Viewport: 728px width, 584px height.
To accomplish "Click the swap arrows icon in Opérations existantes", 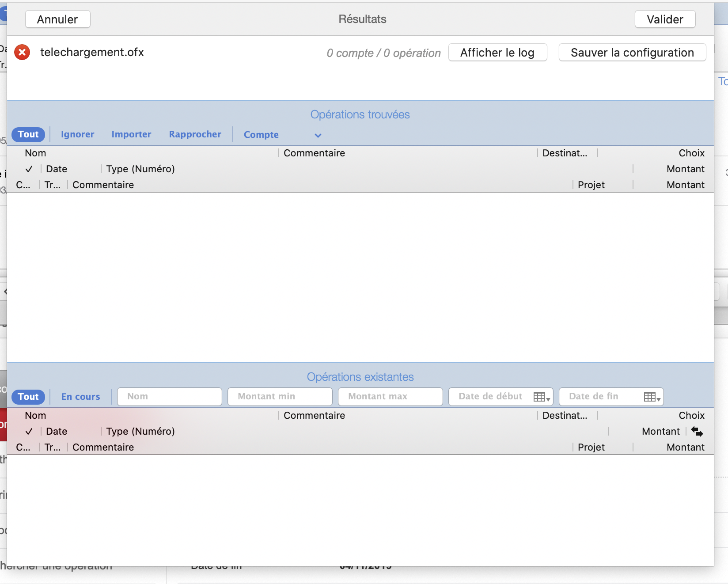I will point(697,431).
